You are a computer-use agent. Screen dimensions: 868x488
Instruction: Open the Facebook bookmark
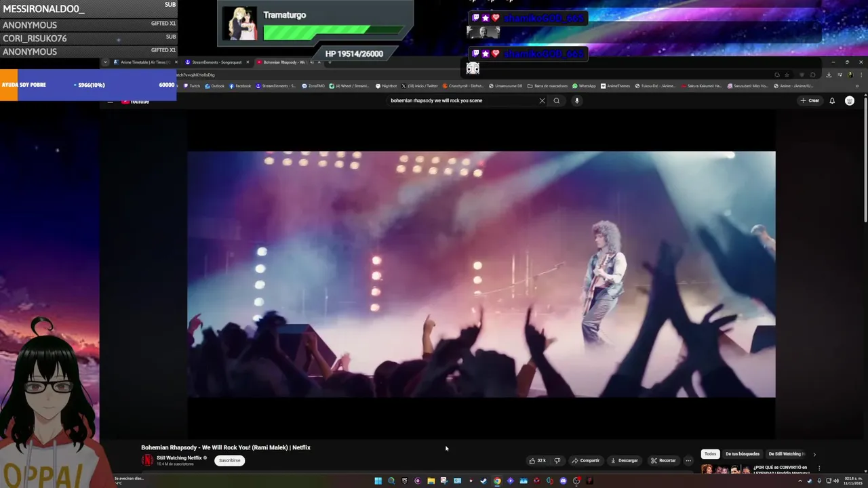240,86
